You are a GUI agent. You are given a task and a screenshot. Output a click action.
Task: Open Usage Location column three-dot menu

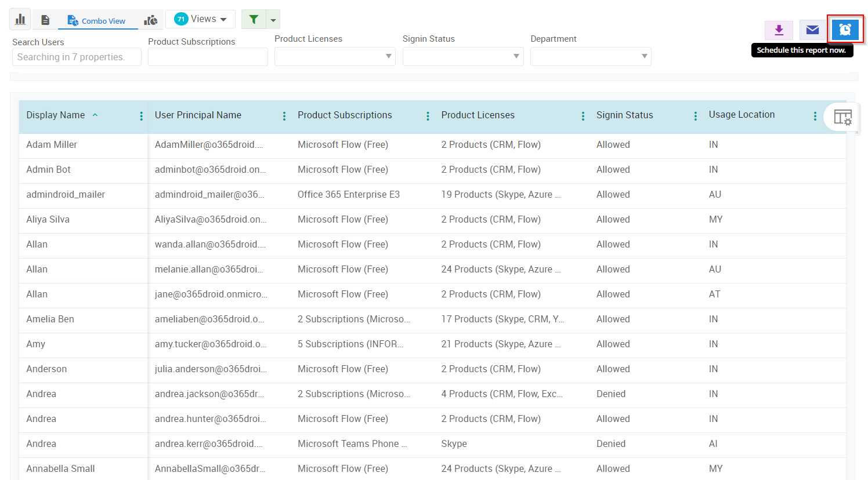pyautogui.click(x=815, y=116)
